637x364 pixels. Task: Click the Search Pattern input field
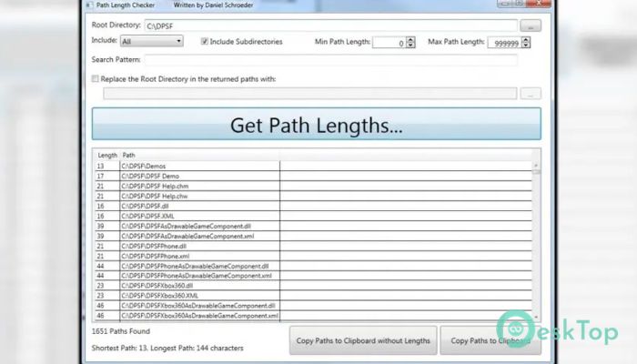pyautogui.click(x=330, y=60)
